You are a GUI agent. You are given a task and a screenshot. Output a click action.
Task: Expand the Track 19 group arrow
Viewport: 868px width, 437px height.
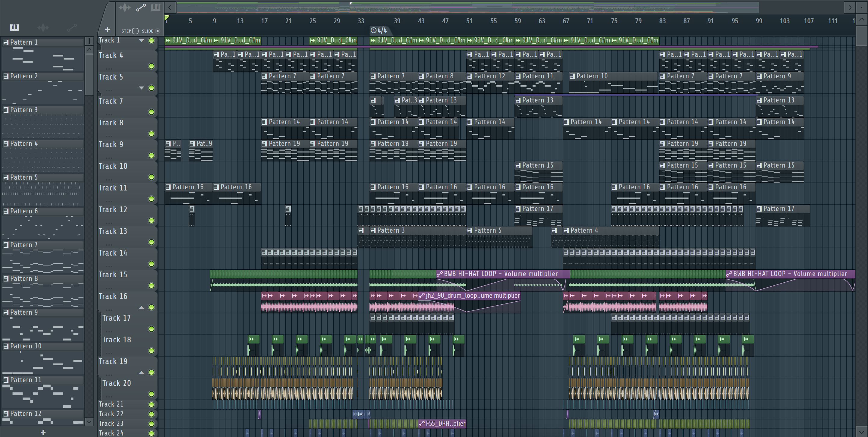(142, 372)
